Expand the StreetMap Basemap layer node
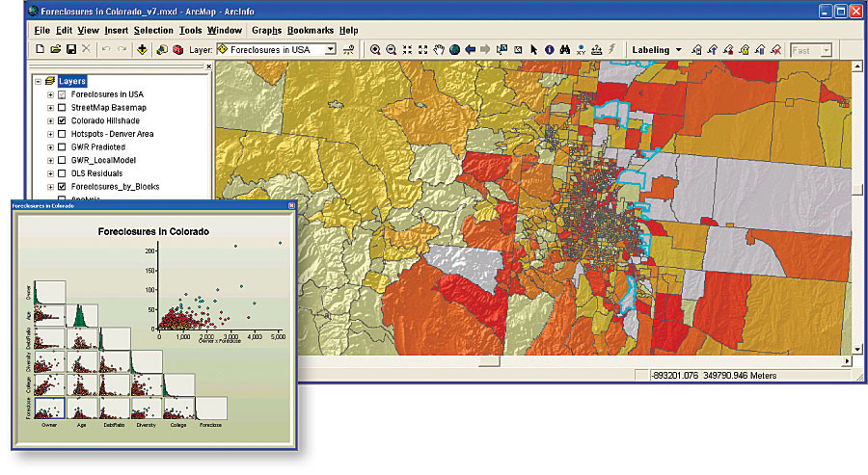Screen dimensions: 868x475 [x=50, y=108]
